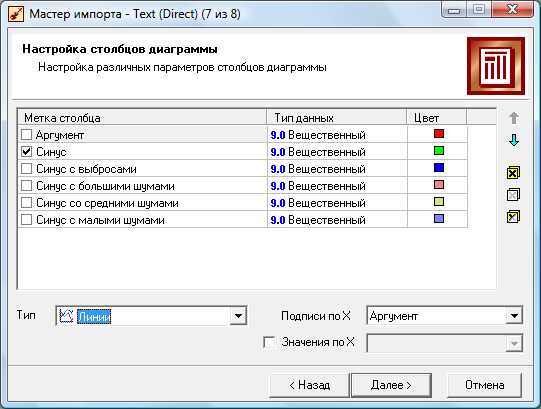Change lavender swatch of Синус с малыми шумами
Screen dimensions: 541x409
pyautogui.click(x=439, y=218)
